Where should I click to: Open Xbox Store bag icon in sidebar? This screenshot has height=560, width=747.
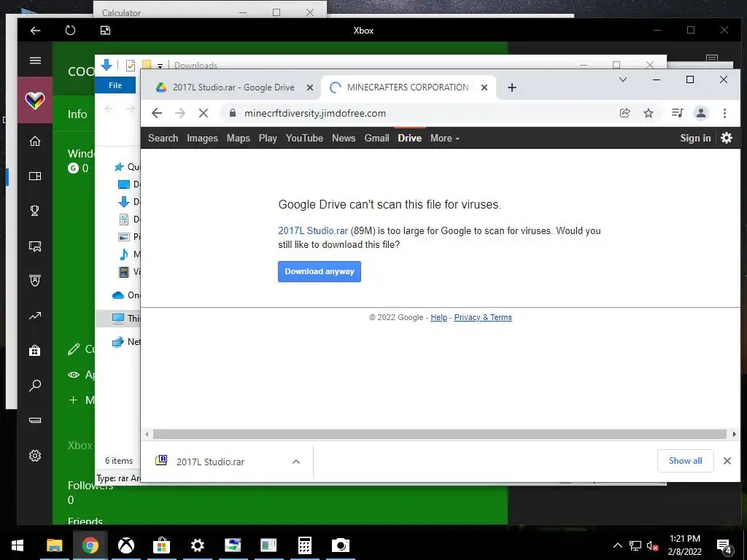(35, 351)
